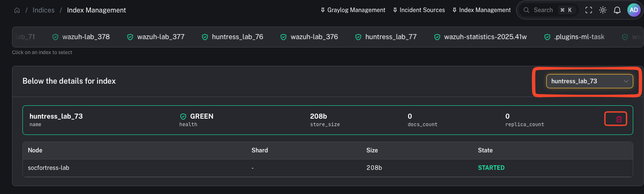Click the magnifier search icon

tap(526, 10)
